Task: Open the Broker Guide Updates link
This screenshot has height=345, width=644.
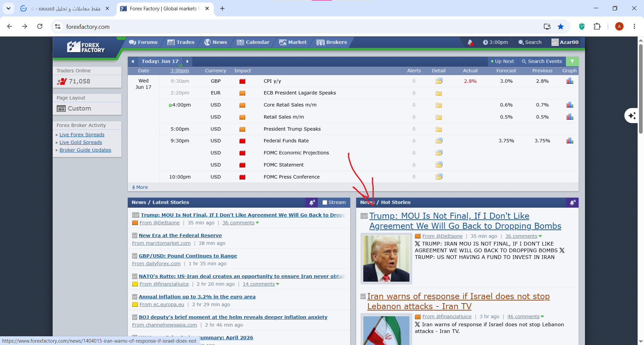Action: click(85, 150)
